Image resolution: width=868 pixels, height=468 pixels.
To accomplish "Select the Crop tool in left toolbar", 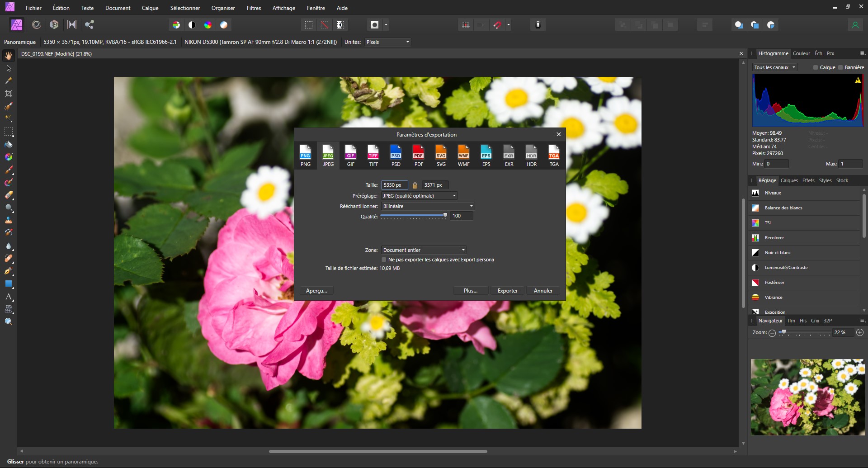I will [x=9, y=94].
